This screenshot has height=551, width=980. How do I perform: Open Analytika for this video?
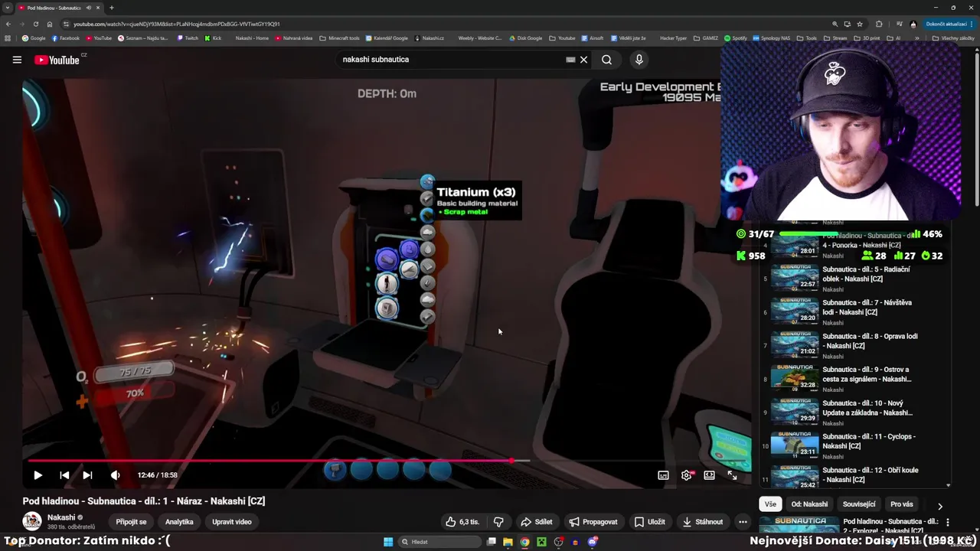coord(179,522)
